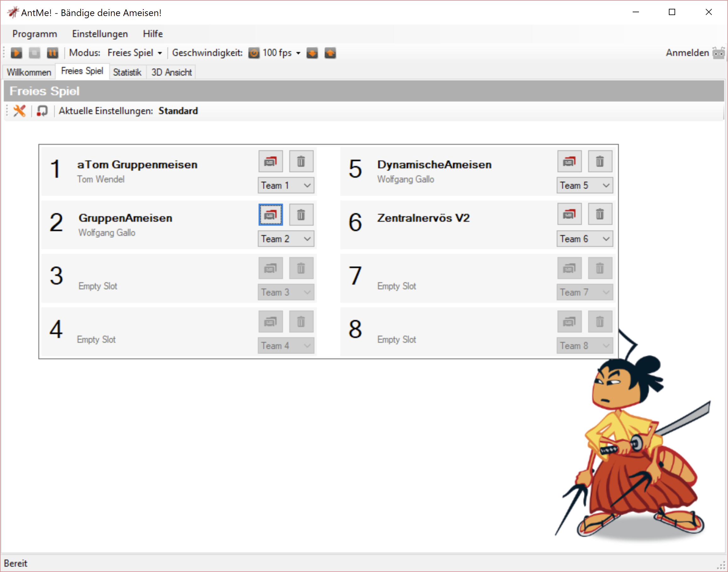This screenshot has height=572, width=728.
Task: Open the Einstellungen menu
Action: 100,34
